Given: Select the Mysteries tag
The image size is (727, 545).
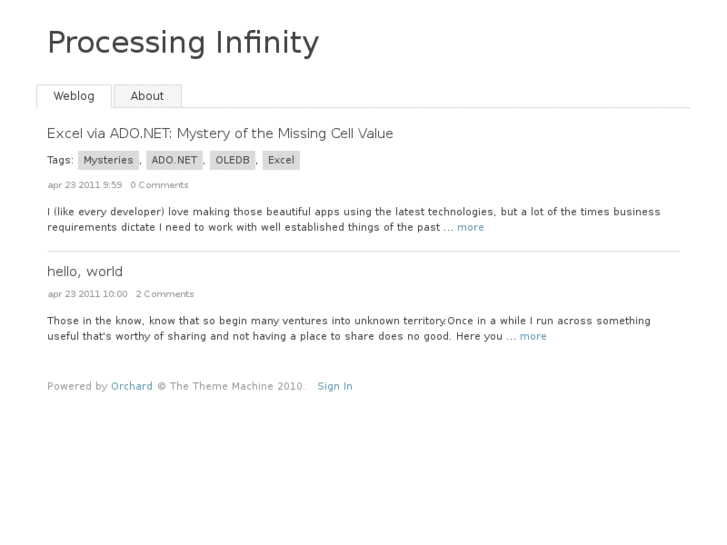Looking at the screenshot, I should tap(108, 160).
